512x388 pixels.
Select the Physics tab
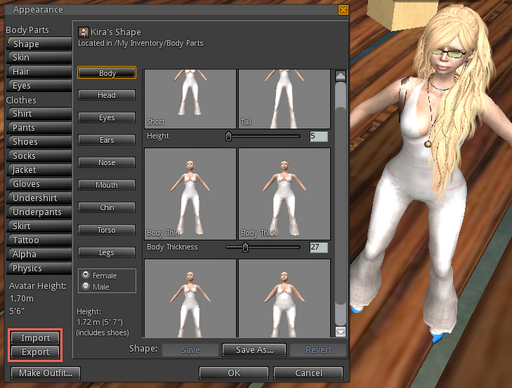tap(39, 268)
